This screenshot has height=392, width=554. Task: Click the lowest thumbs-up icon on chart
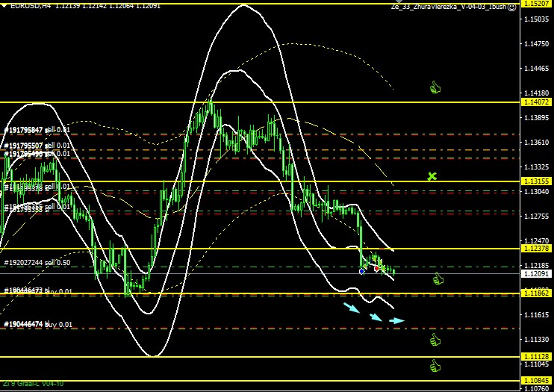click(436, 366)
